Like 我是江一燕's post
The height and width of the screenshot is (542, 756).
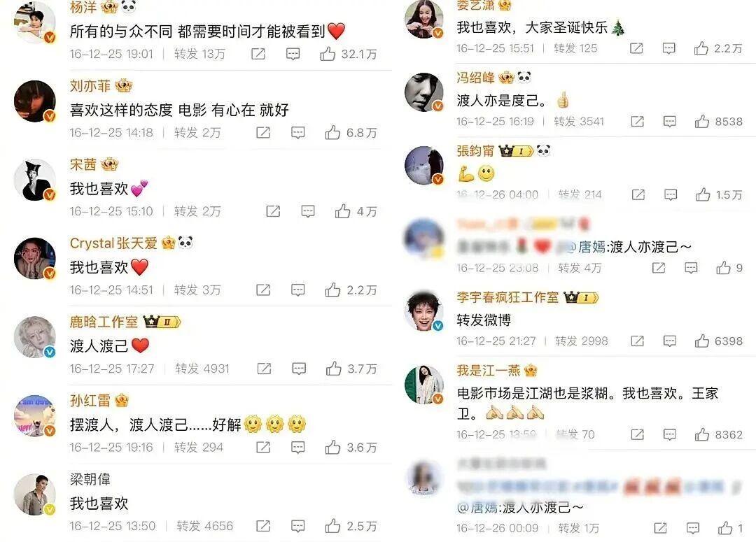tap(702, 434)
